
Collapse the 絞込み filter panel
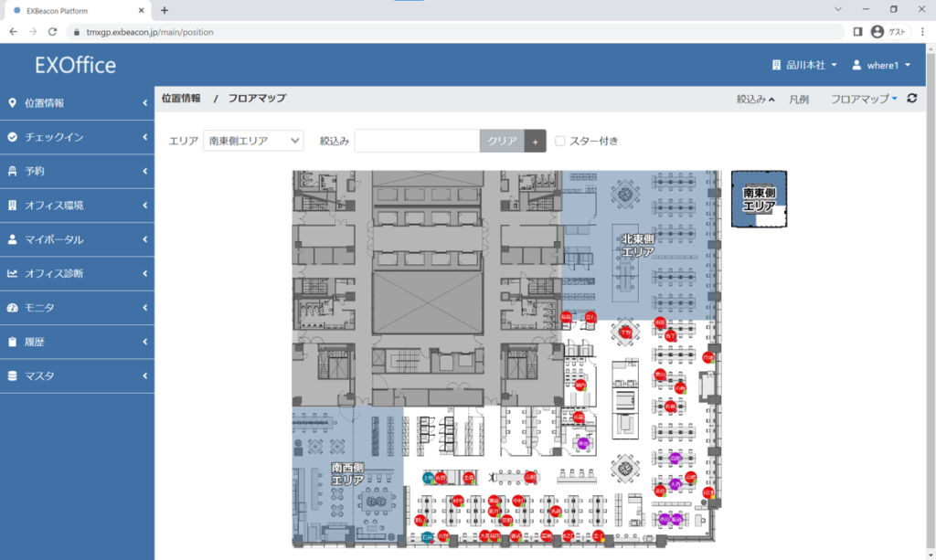point(756,99)
